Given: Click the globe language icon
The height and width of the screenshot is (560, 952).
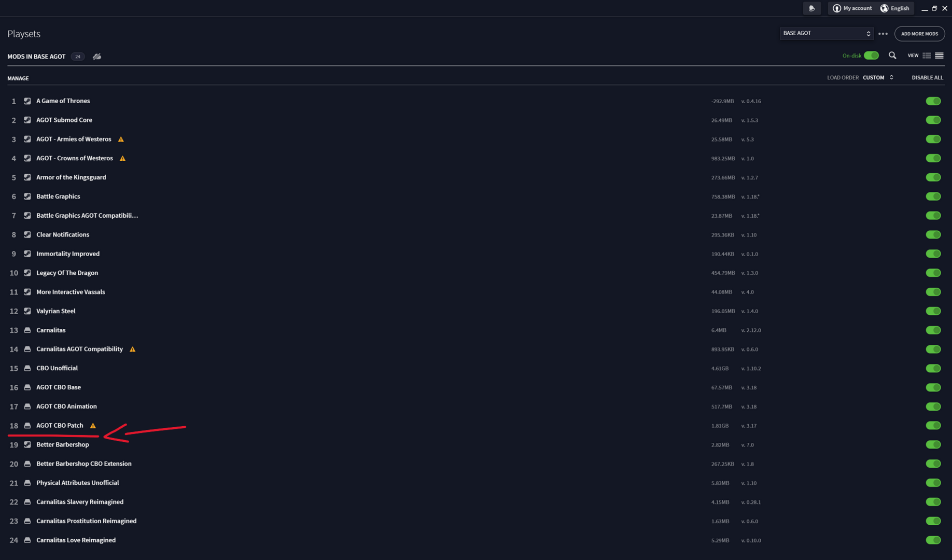Looking at the screenshot, I should [885, 8].
